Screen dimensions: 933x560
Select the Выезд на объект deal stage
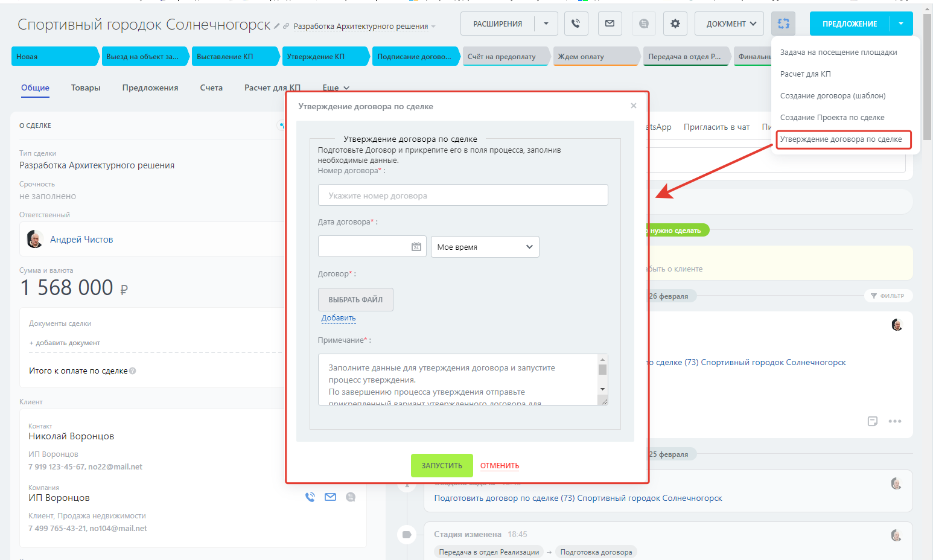145,56
